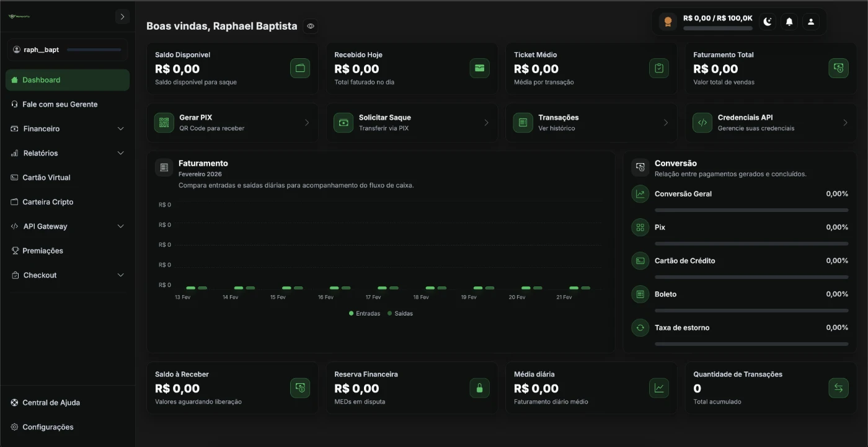The height and width of the screenshot is (447, 868).
Task: Open Cartão Virtual in the sidebar
Action: click(x=46, y=177)
